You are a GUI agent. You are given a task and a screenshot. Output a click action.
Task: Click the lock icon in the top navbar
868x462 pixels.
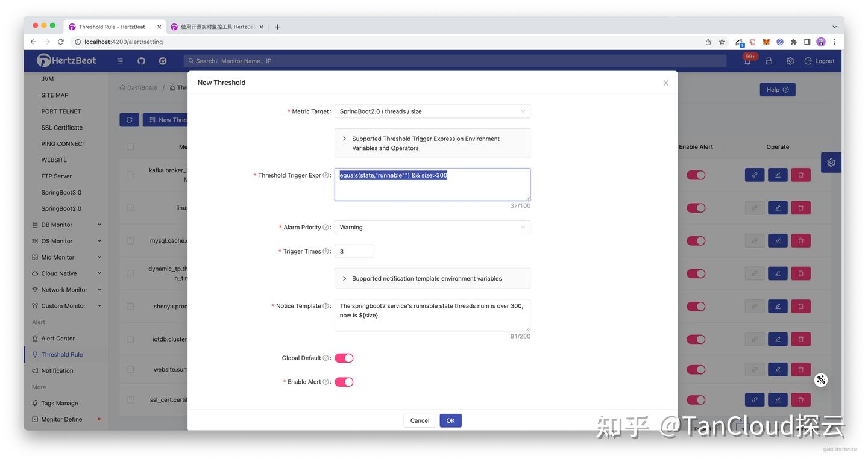(x=768, y=61)
